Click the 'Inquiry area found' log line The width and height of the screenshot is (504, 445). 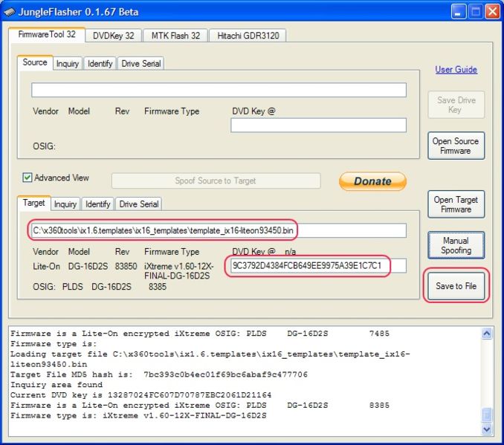(x=56, y=385)
